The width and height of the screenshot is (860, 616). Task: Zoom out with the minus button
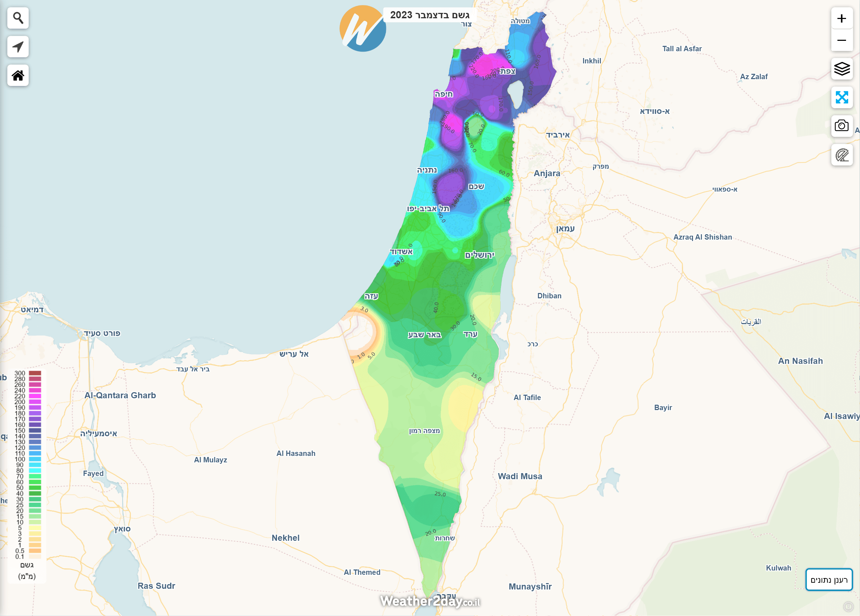841,40
